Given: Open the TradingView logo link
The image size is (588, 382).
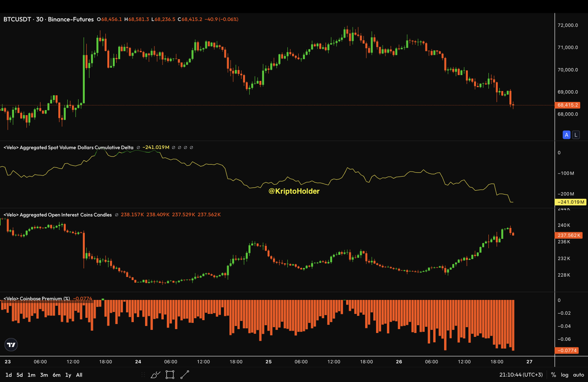Looking at the screenshot, I should coord(11,345).
